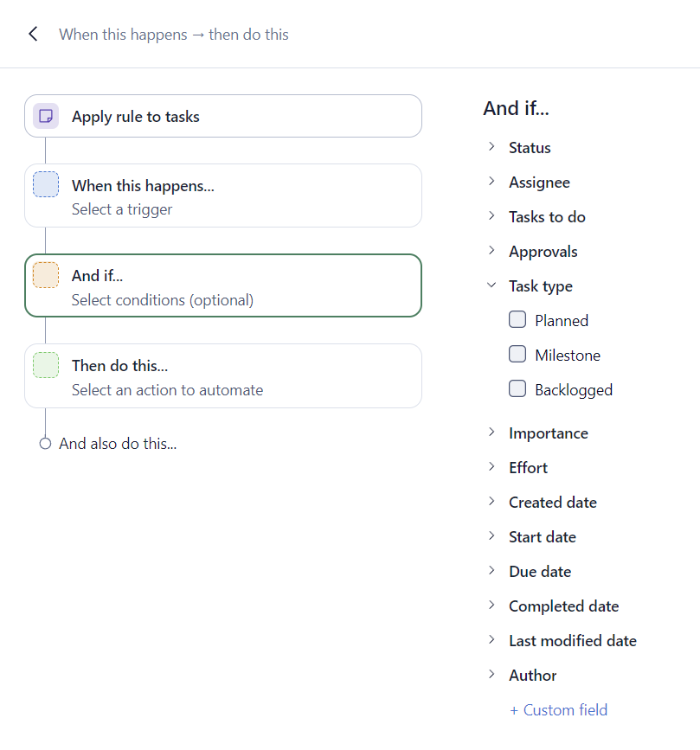Select the Apply rule to tasks step
The height and width of the screenshot is (750, 700).
223,116
